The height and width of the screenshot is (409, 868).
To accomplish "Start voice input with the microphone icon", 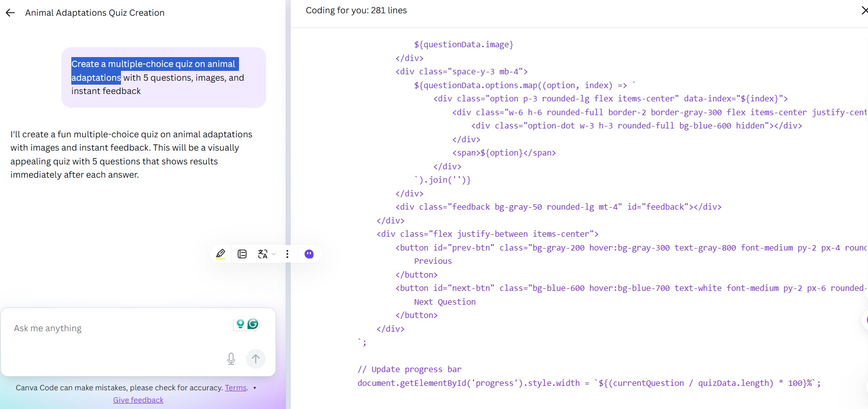I will click(x=231, y=359).
